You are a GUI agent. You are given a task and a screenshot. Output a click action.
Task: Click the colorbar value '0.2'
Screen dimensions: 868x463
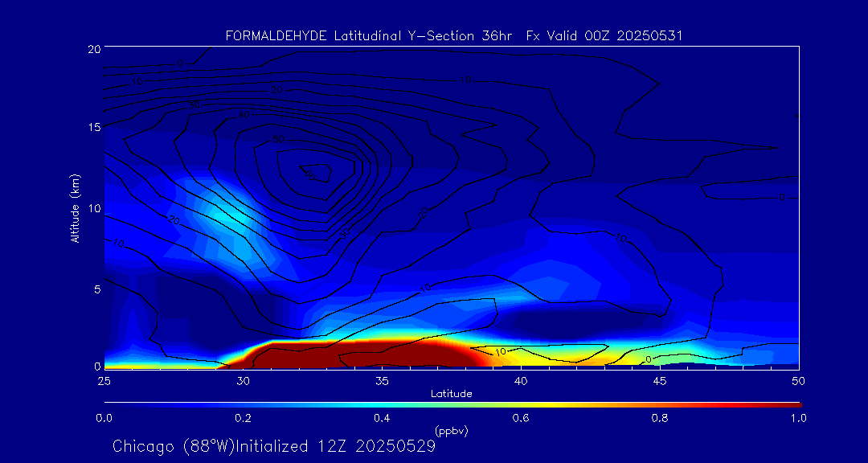[x=243, y=418]
